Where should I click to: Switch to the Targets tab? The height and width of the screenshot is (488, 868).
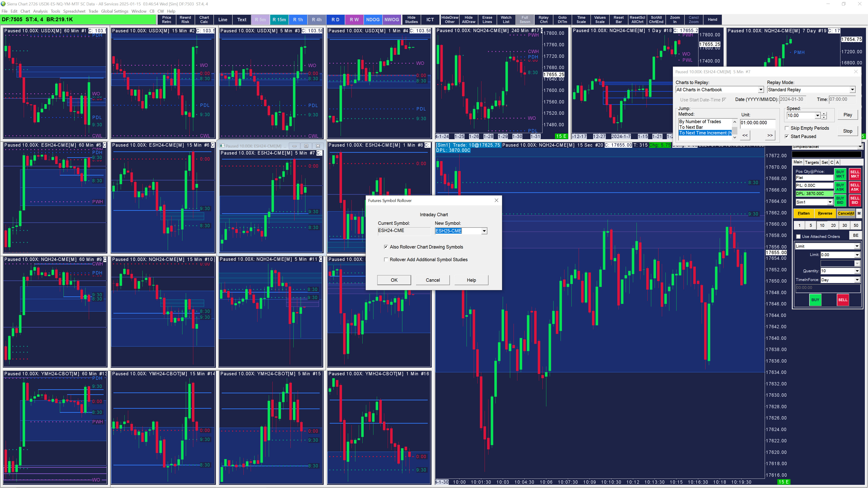(x=812, y=162)
